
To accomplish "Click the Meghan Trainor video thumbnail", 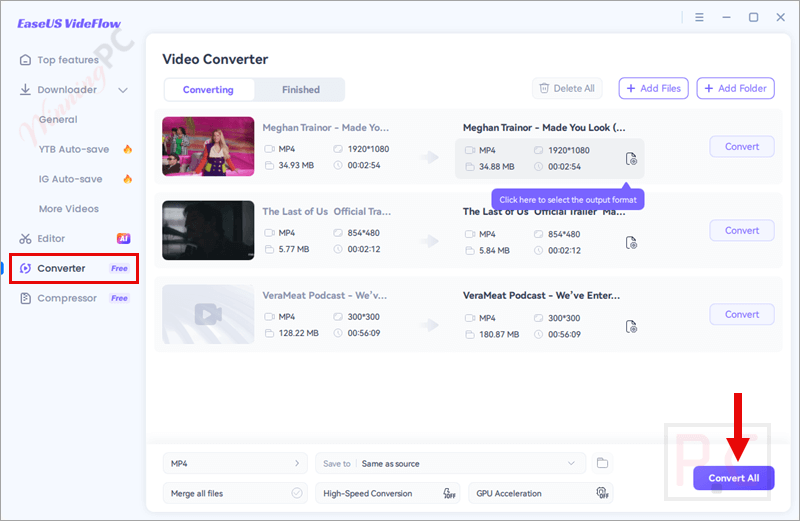I will (x=208, y=146).
